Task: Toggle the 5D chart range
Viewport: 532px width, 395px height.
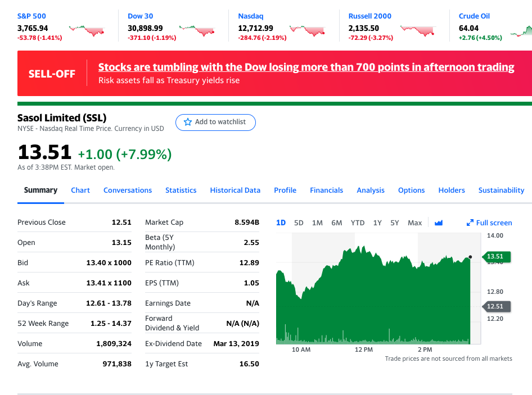Action: pos(299,223)
